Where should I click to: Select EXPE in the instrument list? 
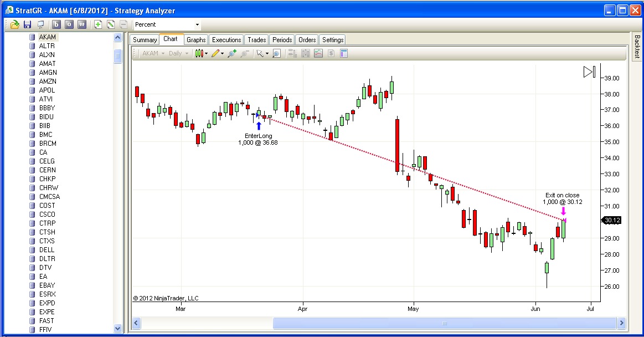(x=47, y=312)
